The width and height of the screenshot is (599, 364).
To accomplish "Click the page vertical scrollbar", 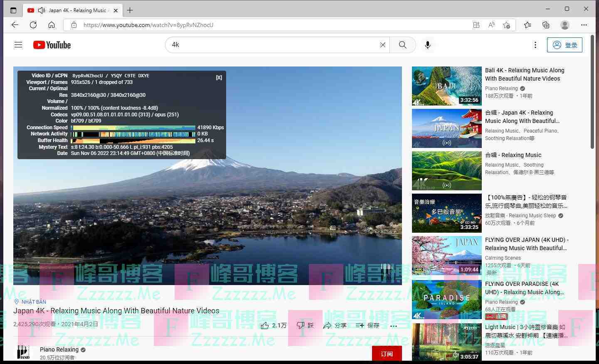I will tap(592, 91).
